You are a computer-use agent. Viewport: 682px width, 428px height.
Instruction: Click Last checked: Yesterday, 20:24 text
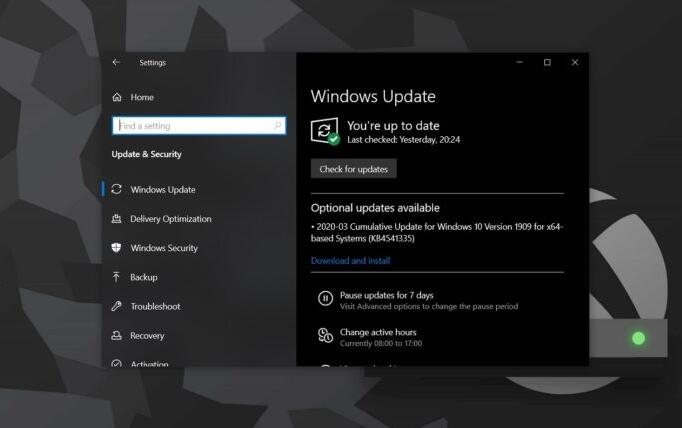click(404, 140)
